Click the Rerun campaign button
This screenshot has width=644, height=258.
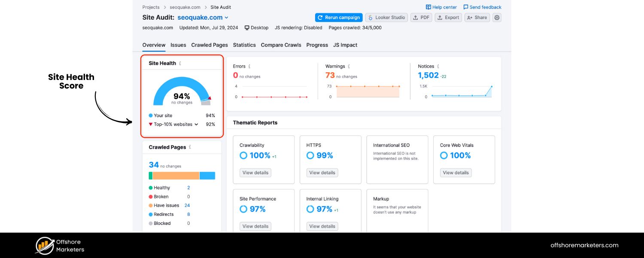339,17
